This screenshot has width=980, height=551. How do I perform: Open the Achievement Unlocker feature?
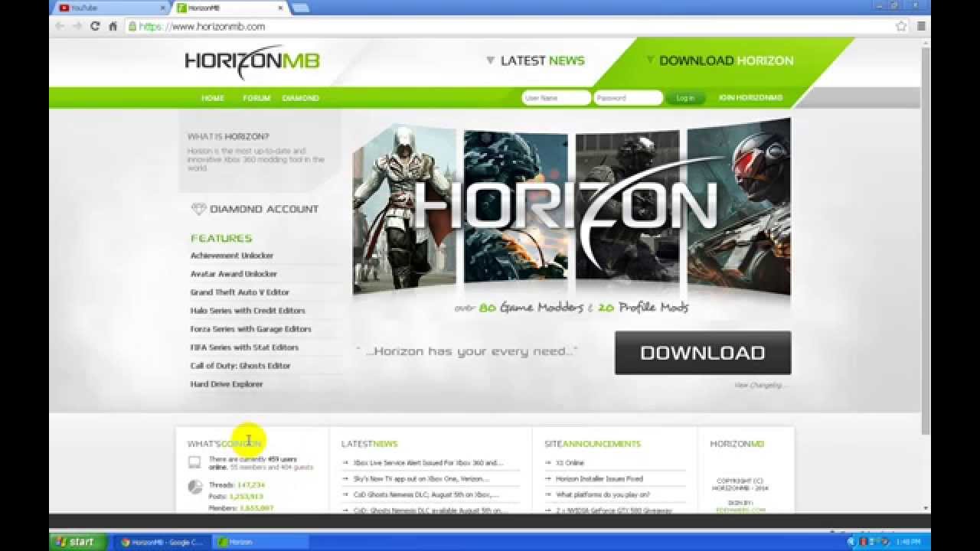pyautogui.click(x=232, y=256)
